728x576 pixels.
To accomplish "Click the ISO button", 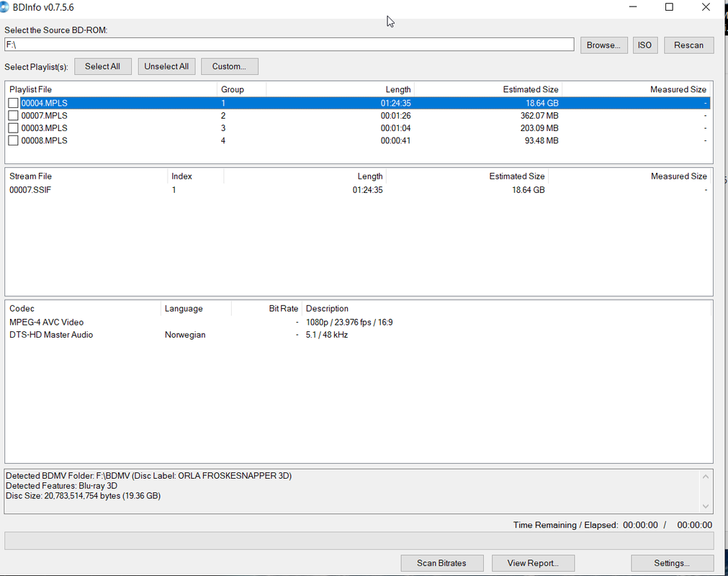I will pos(645,45).
